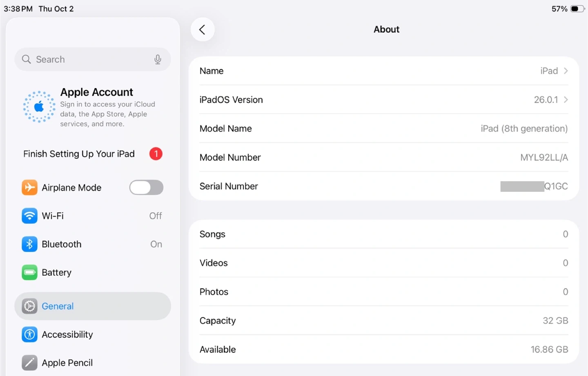Tap the Serial Number value
The width and height of the screenshot is (588, 376).
tap(534, 186)
